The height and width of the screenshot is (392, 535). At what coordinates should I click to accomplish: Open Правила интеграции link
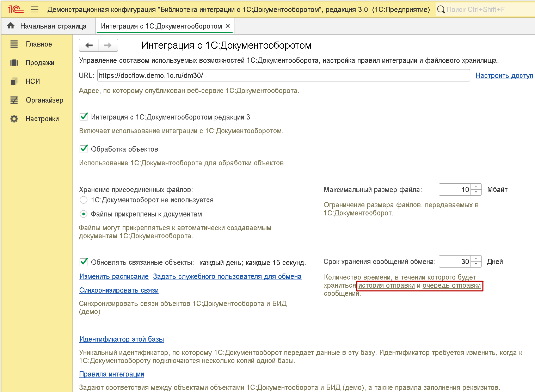pyautogui.click(x=112, y=374)
